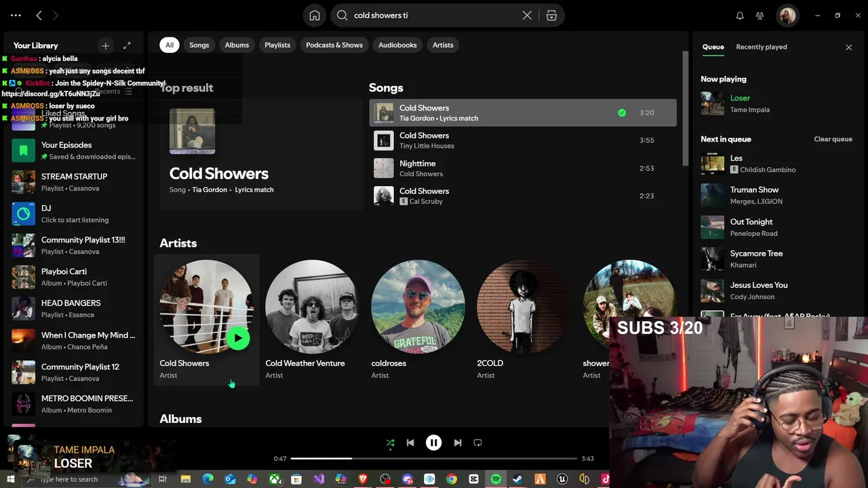
Task: Pause the current song
Action: pos(433,443)
